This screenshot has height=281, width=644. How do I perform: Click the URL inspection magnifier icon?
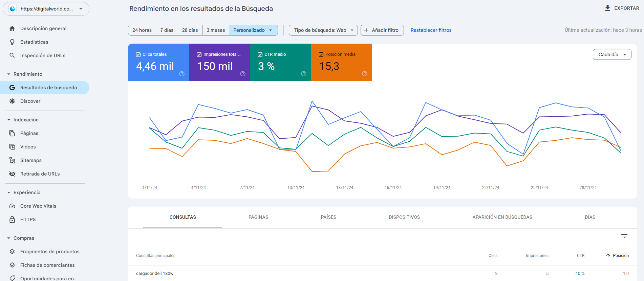[x=12, y=55]
